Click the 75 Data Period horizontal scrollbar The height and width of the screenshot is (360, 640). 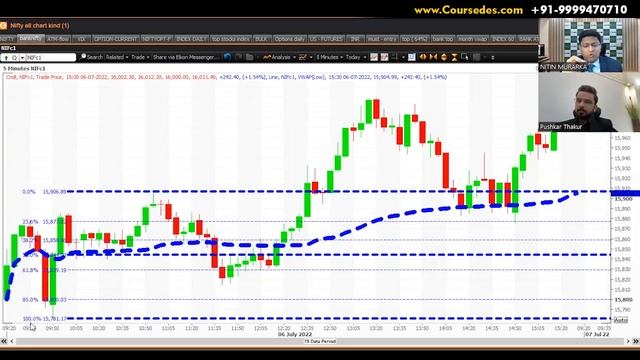tap(320, 341)
